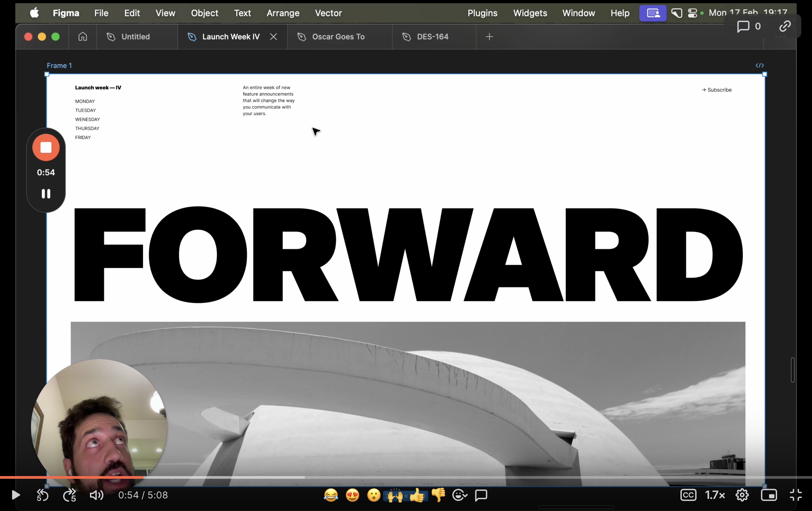Copy the video link using chain icon
The image size is (812, 511).
pos(785,26)
